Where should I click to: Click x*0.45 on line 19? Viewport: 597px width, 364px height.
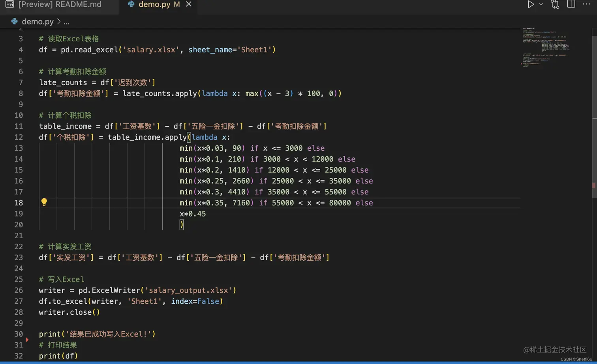coord(193,214)
